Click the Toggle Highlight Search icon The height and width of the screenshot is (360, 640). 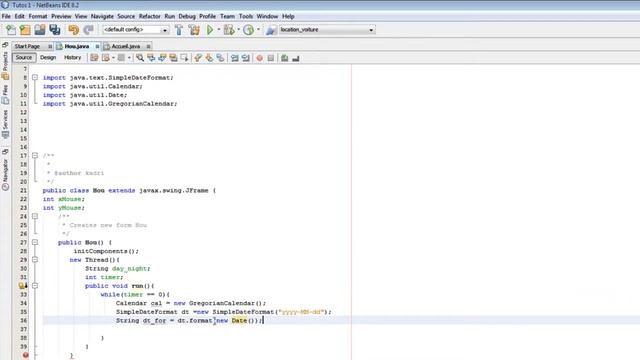(173, 58)
